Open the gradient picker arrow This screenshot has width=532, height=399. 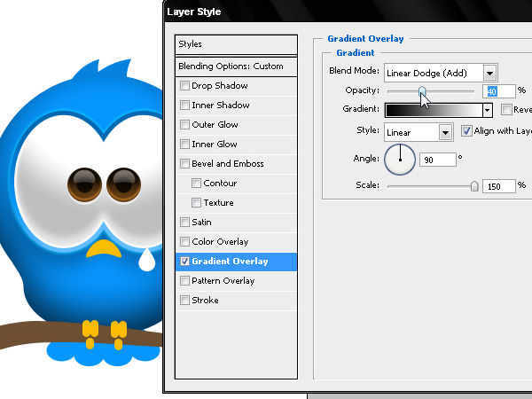488,110
